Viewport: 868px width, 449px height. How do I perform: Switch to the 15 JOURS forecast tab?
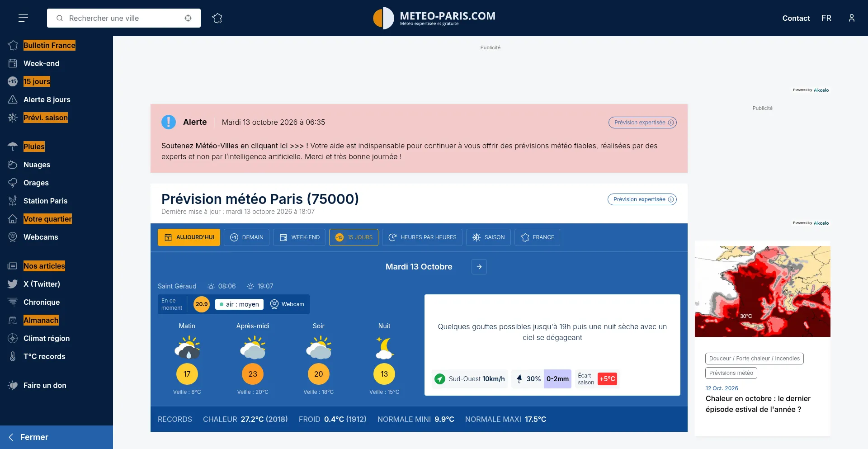coord(354,237)
